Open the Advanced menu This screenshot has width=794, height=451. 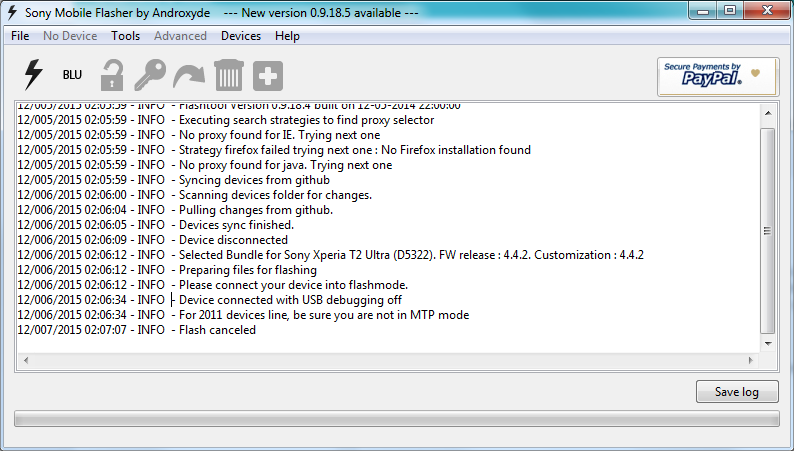tap(180, 36)
